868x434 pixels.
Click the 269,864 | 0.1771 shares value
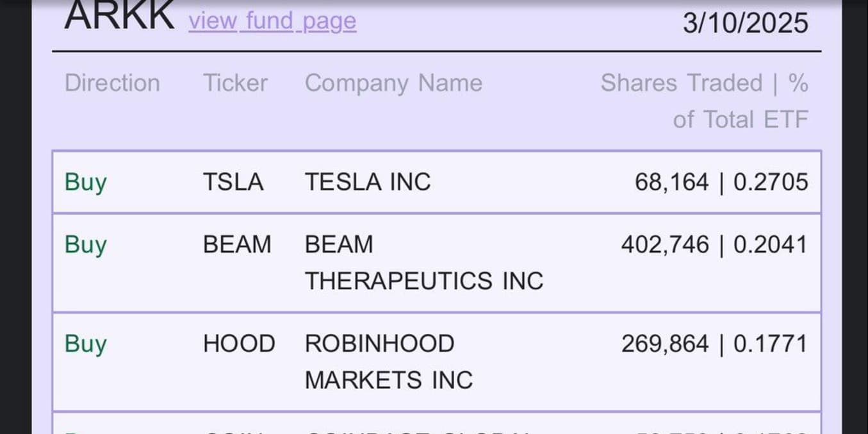(x=714, y=344)
